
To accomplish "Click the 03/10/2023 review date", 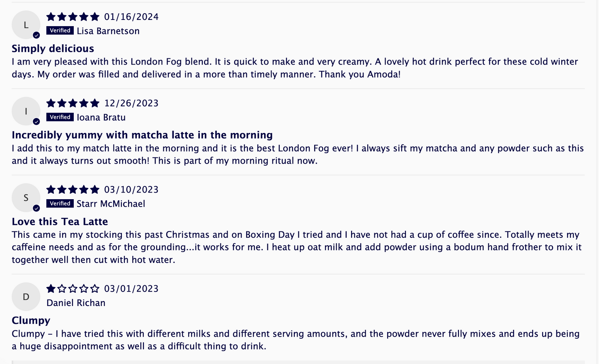I will pos(131,190).
